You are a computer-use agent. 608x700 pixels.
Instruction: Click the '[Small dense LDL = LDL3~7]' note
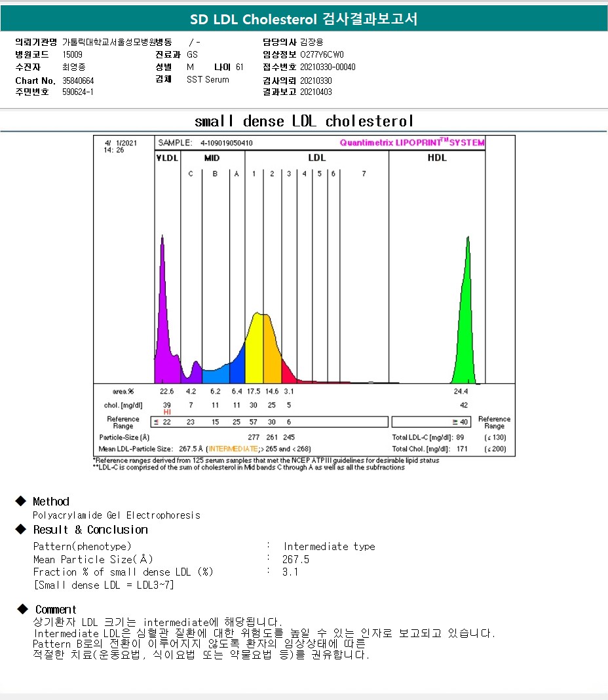coord(104,585)
